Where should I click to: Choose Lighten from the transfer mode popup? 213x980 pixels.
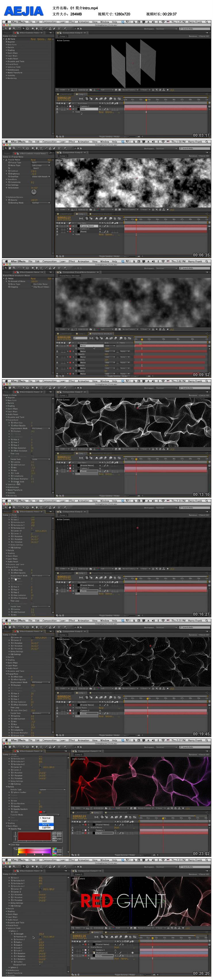46,827
